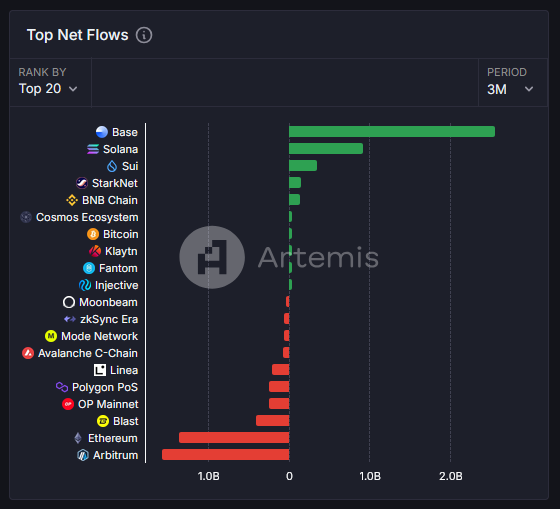Click the BNB Chain logo icon

click(x=72, y=200)
